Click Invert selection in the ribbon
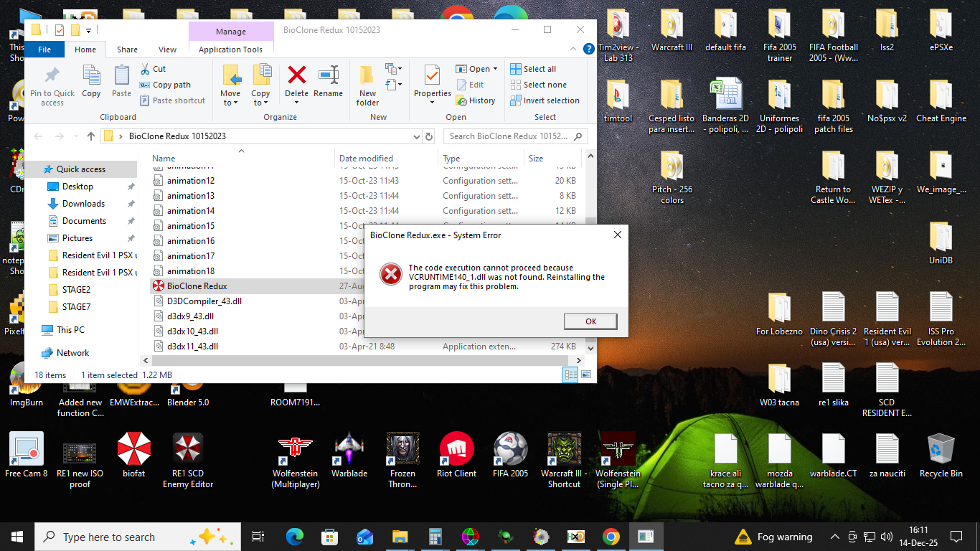This screenshot has height=551, width=980. [x=545, y=100]
